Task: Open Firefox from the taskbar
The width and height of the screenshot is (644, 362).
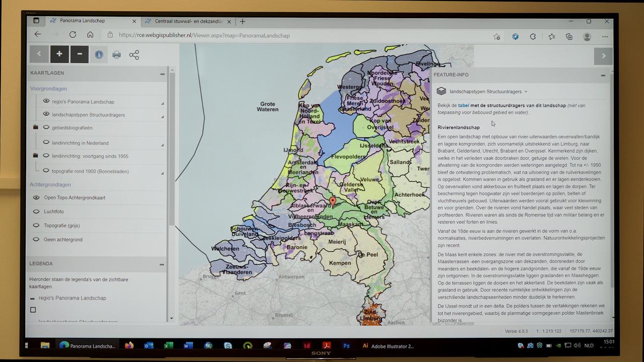Action: pos(129,345)
